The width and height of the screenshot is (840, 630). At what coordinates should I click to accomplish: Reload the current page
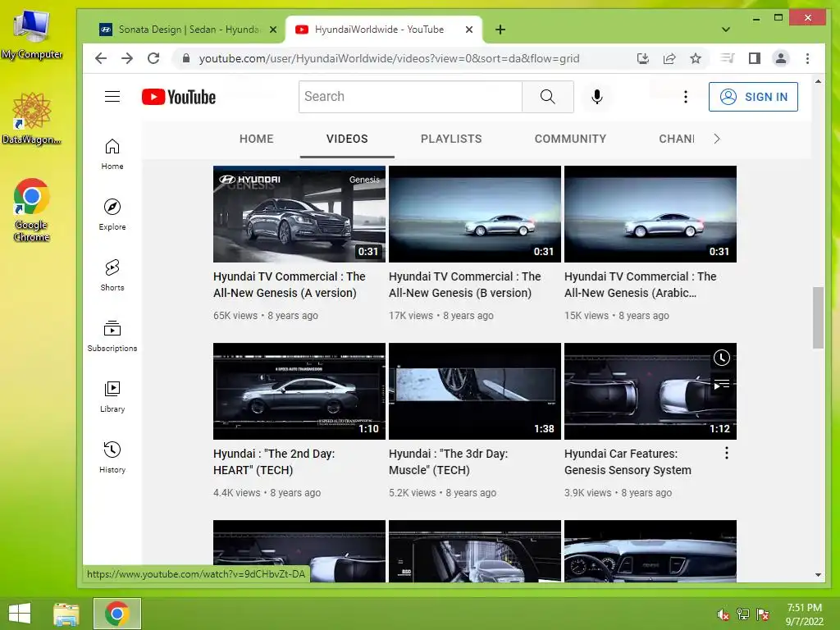pos(153,58)
